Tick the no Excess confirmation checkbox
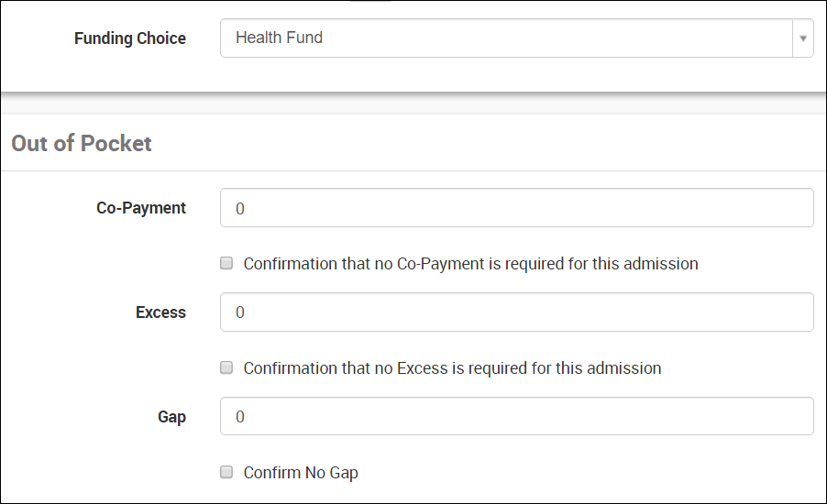Image resolution: width=827 pixels, height=504 pixels. (x=226, y=368)
